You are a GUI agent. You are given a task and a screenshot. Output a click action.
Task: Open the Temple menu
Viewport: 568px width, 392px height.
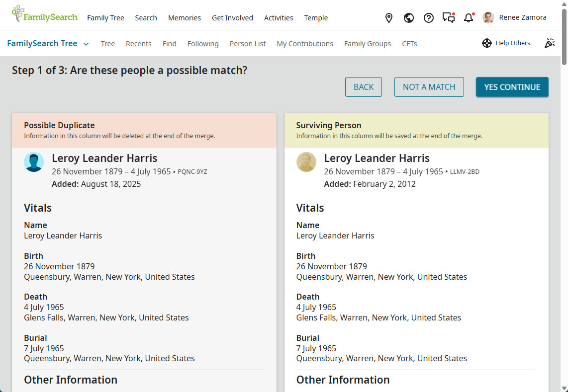click(x=316, y=18)
